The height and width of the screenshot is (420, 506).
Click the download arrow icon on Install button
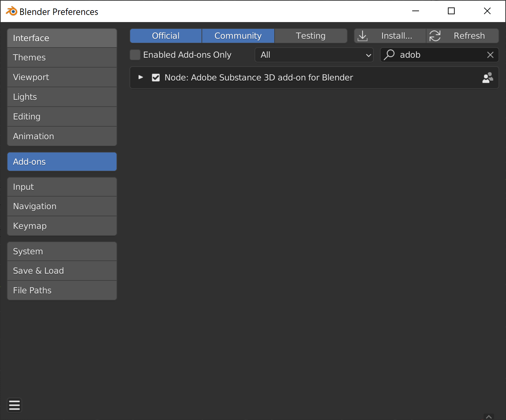click(363, 36)
